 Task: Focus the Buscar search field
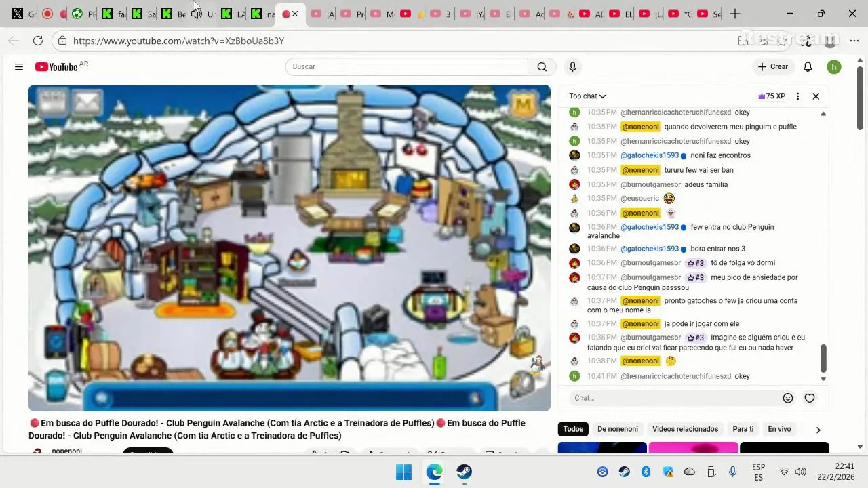point(407,66)
